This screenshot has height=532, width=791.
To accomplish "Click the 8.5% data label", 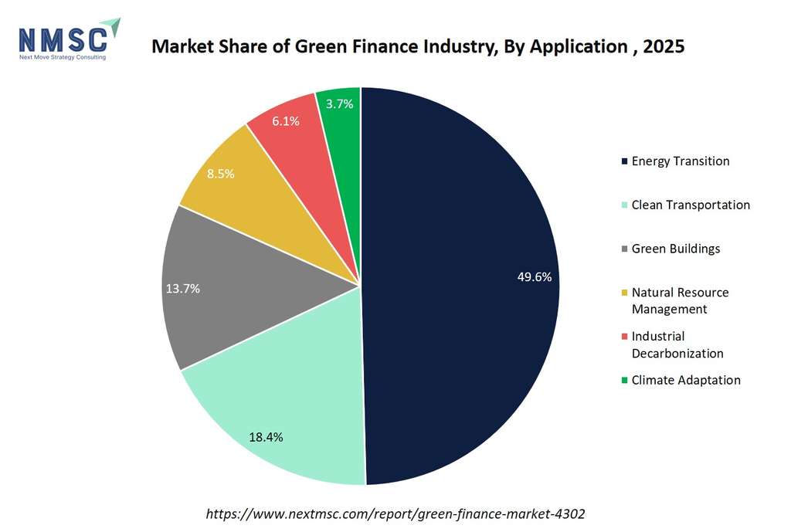I will (220, 174).
